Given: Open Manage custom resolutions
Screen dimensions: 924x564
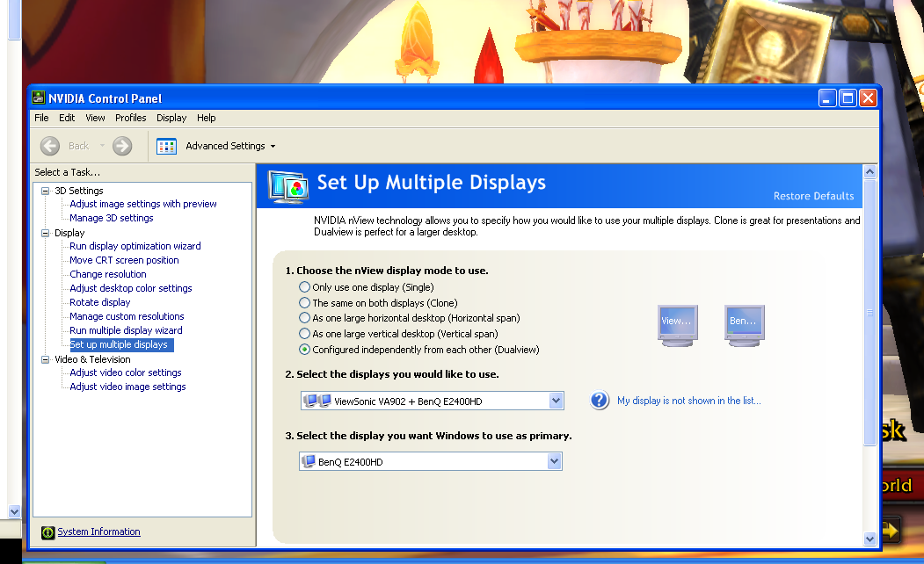Looking at the screenshot, I should [x=127, y=316].
